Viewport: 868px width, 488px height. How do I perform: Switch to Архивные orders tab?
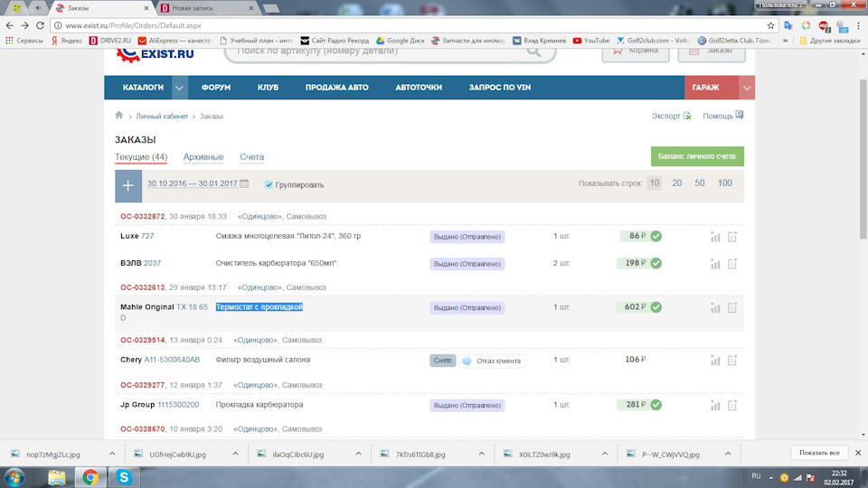[203, 157]
